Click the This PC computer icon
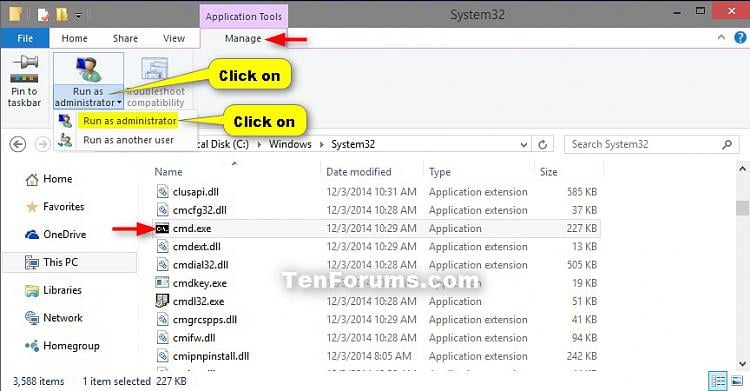The width and height of the screenshot is (750, 391). pyautogui.click(x=32, y=262)
